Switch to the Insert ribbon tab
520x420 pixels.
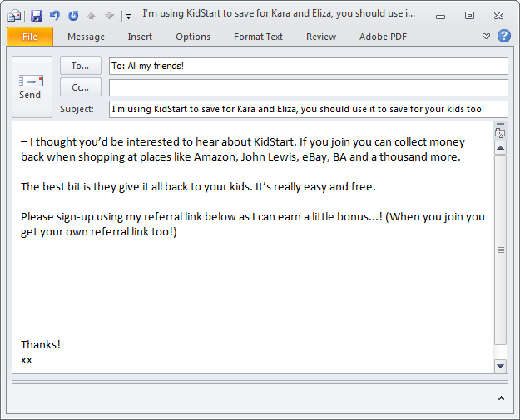tap(140, 37)
